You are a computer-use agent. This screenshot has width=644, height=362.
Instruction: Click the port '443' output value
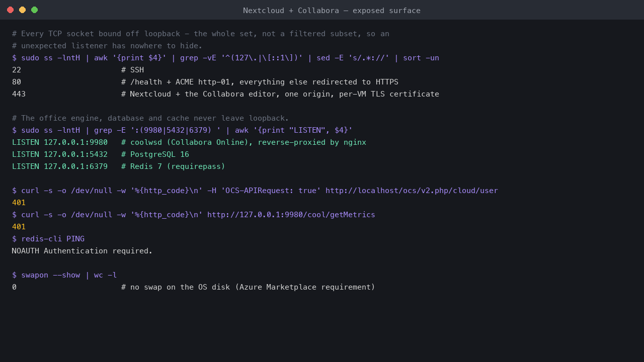pos(19,94)
